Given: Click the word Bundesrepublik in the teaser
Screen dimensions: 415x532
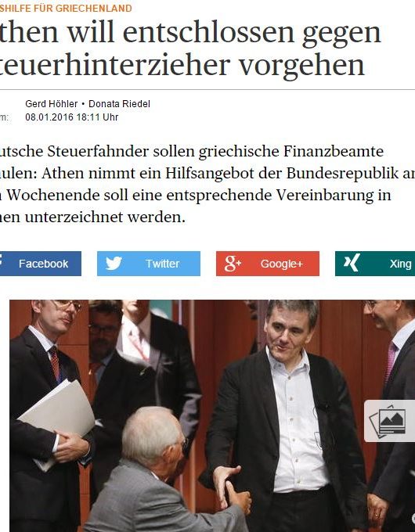Looking at the screenshot, I should click(x=342, y=174).
